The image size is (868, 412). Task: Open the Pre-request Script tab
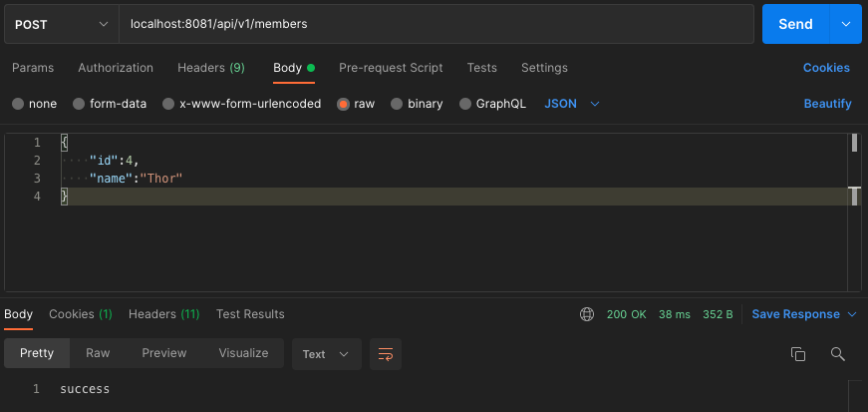click(x=391, y=68)
